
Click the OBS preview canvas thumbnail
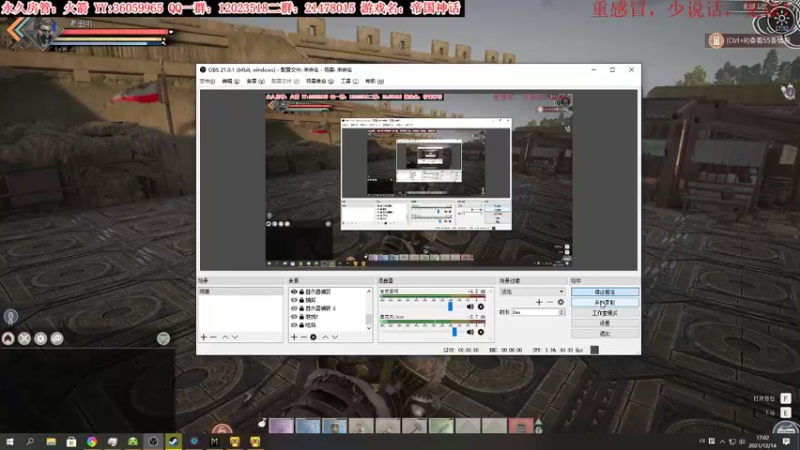coord(418,180)
